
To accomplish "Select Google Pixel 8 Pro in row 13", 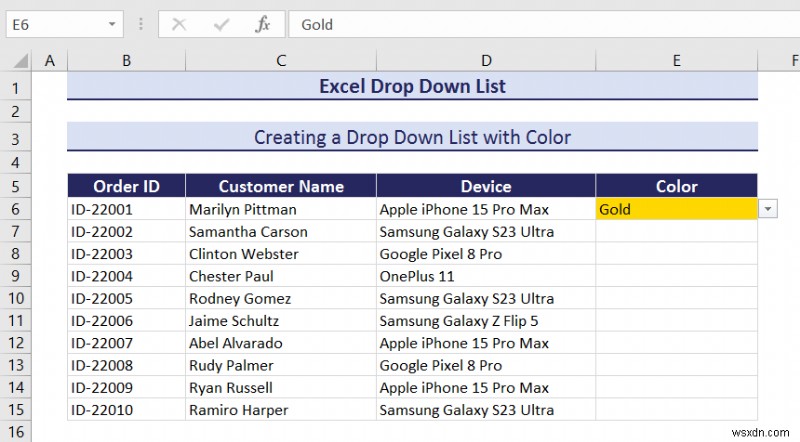I will 486,365.
